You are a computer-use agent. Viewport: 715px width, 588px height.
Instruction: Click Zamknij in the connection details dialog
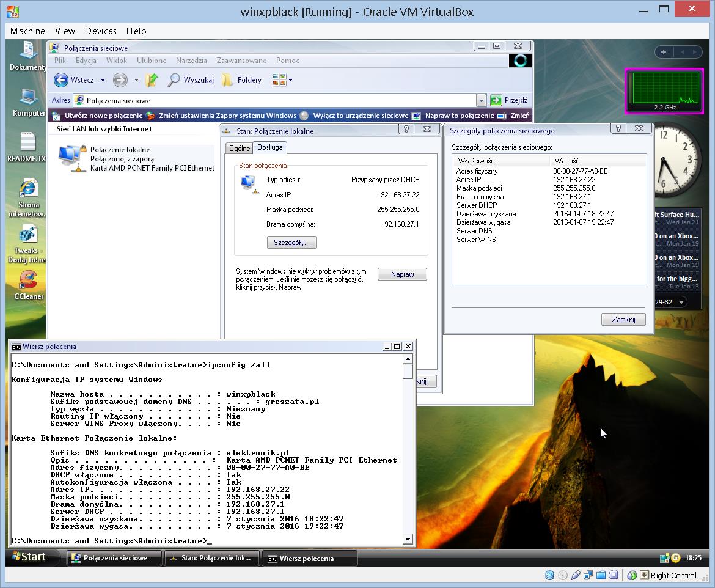(x=623, y=319)
